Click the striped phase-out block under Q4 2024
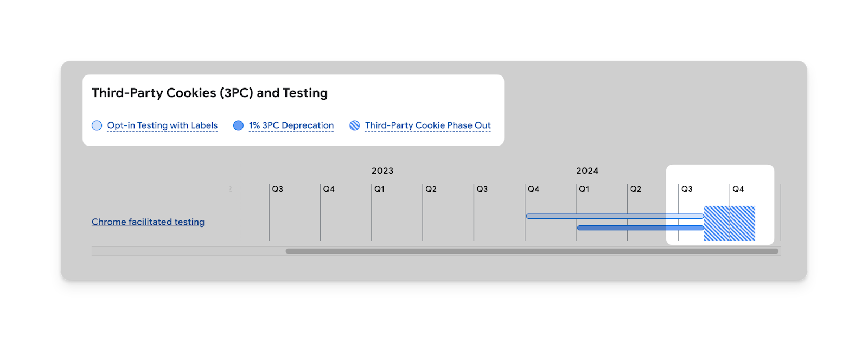The width and height of the screenshot is (868, 341). [x=743, y=223]
